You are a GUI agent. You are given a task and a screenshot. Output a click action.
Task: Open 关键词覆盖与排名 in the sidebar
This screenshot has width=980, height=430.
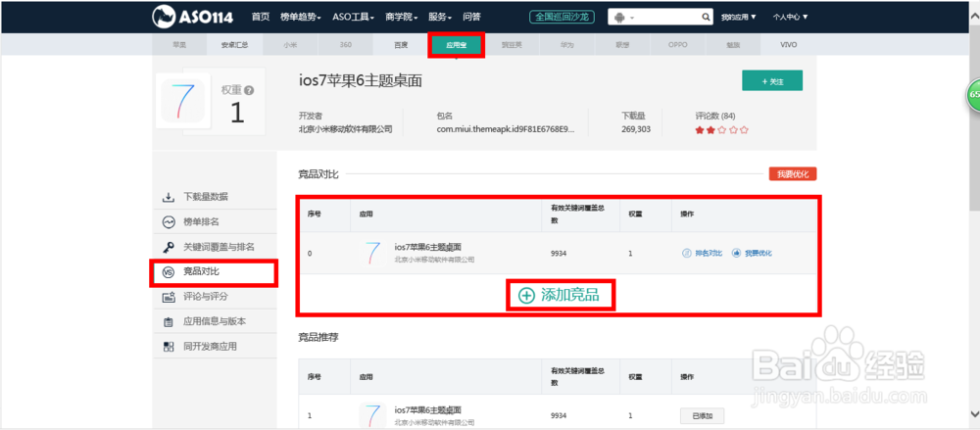pos(215,247)
